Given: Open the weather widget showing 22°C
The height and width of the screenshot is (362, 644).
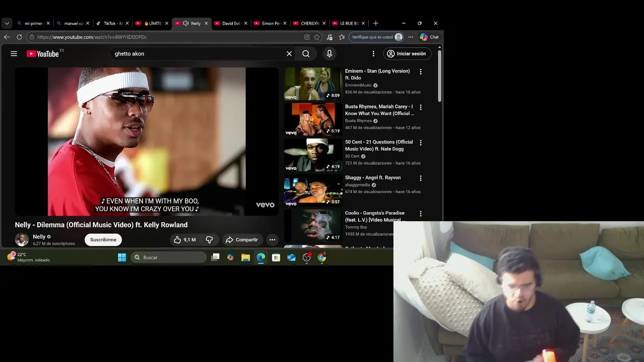Looking at the screenshot, I should [x=29, y=257].
